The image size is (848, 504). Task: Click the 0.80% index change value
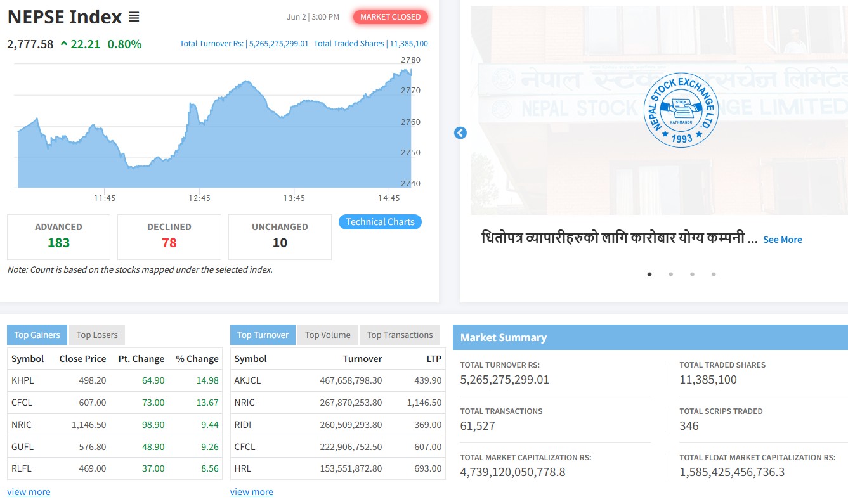[124, 44]
